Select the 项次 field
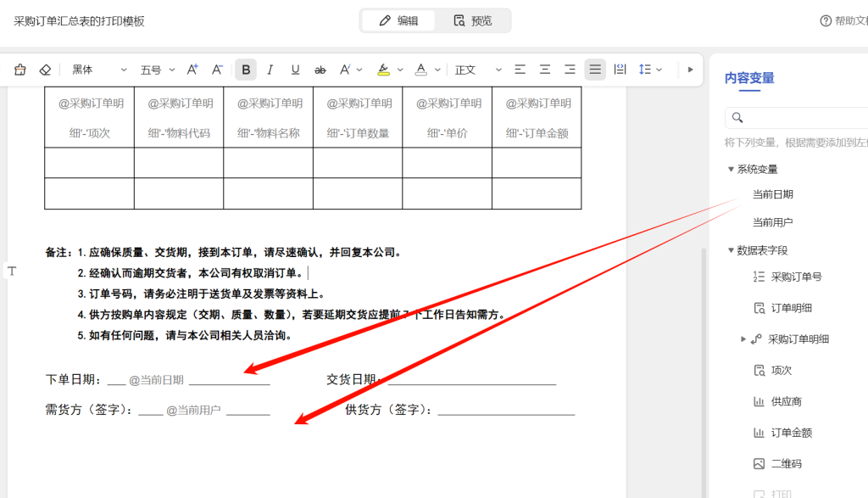868x498 pixels. coord(782,370)
